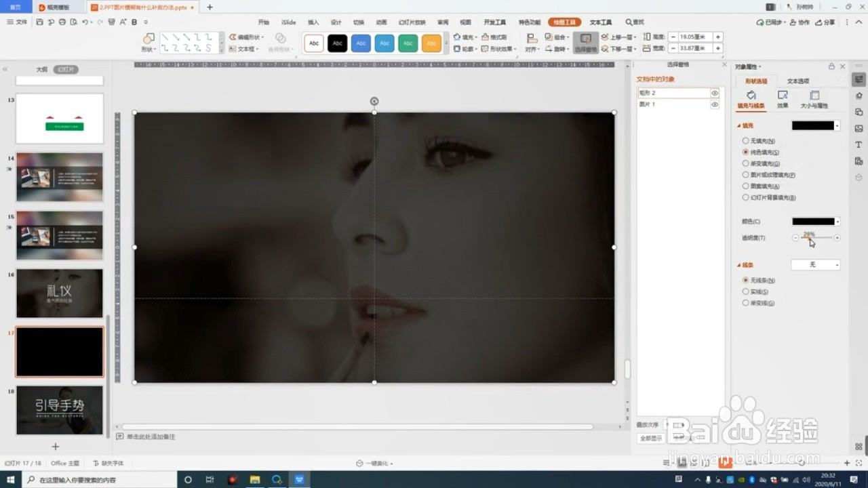868x488 pixels.
Task: Open Task View on the taskbar
Action: 210,480
